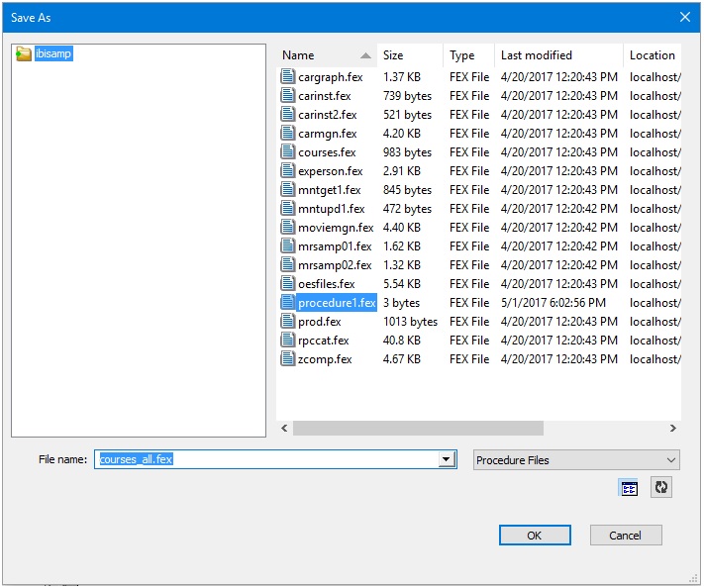Viewport: 704px width, 588px height.
Task: Select the procedure1.fex file row
Action: click(x=337, y=303)
